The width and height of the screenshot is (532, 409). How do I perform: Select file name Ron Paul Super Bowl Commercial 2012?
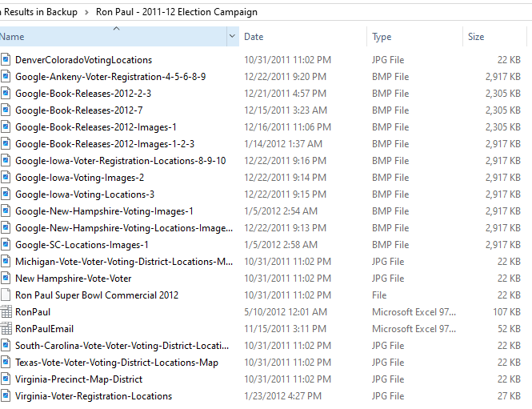(97, 295)
